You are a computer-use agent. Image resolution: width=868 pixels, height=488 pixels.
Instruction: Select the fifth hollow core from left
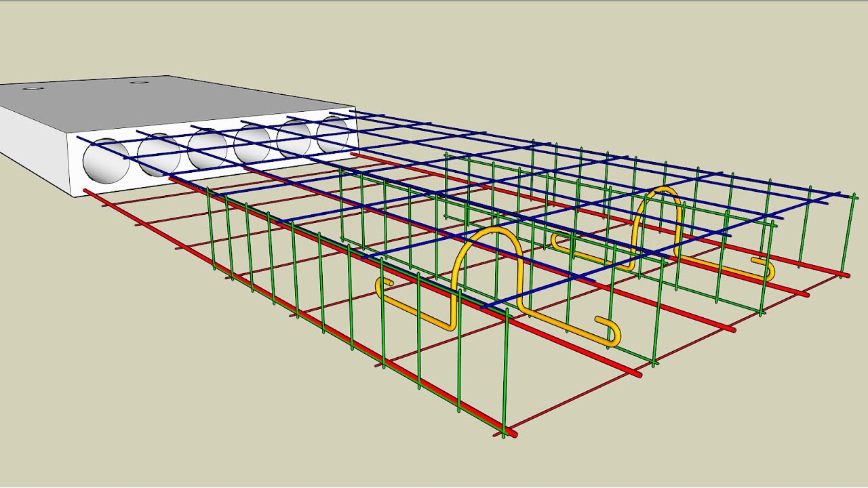[294, 138]
